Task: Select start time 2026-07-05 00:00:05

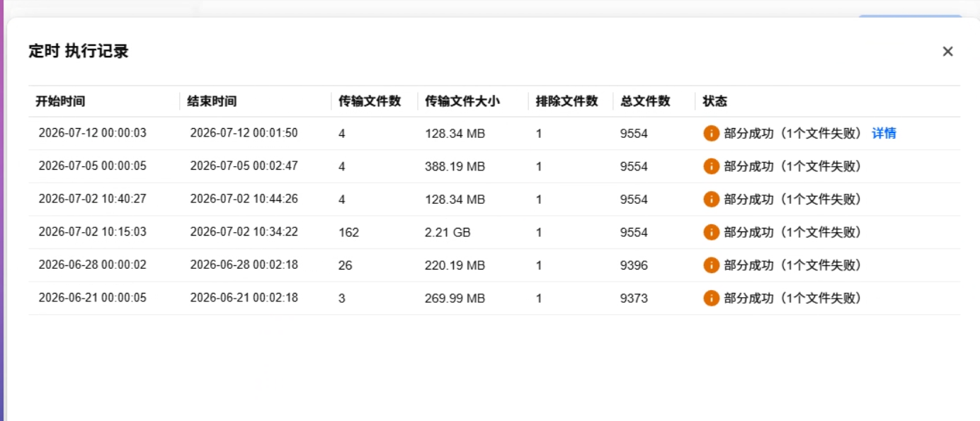Action: [93, 166]
